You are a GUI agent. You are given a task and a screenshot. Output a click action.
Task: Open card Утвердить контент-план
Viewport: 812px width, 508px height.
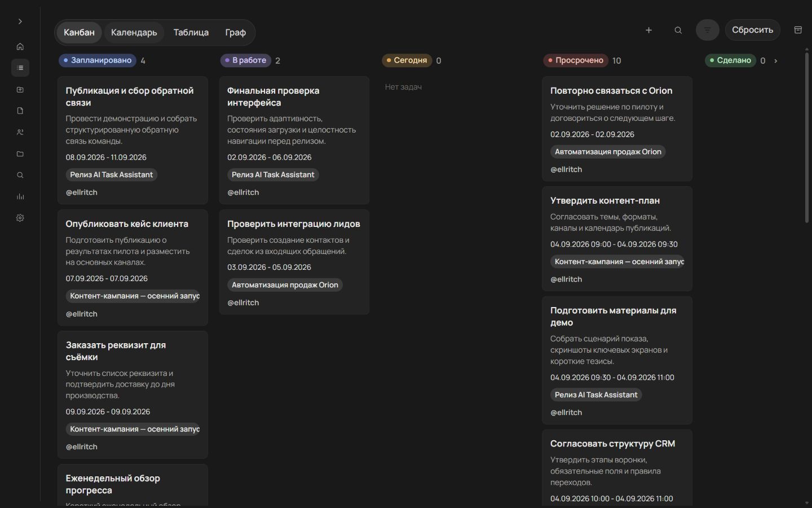[617, 239]
